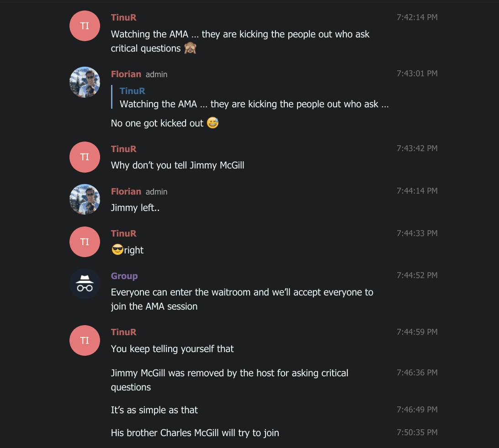This screenshot has width=499, height=448.
Task: Click the TI avatar beside 'Why don't you tell Jimmy McGill'
Action: (85, 157)
